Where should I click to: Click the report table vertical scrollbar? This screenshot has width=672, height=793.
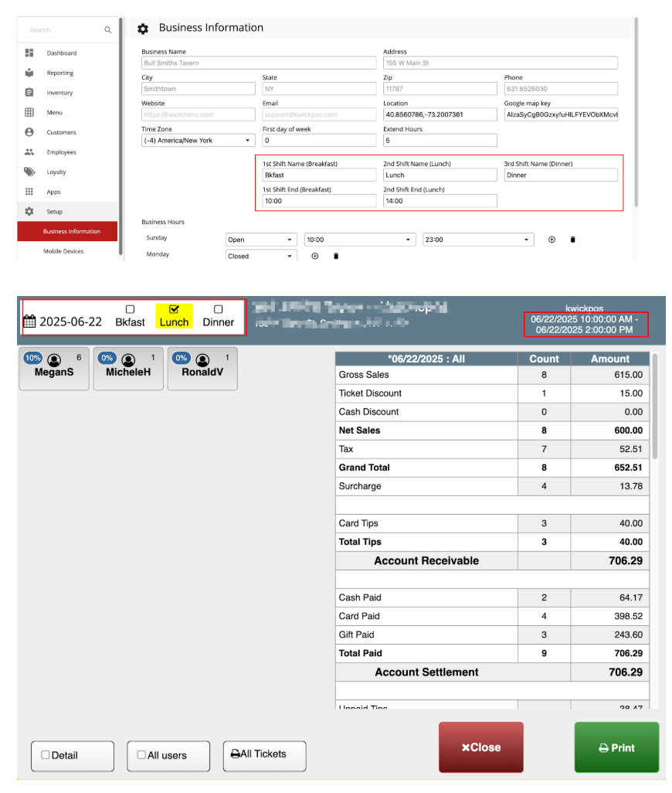pos(655,407)
